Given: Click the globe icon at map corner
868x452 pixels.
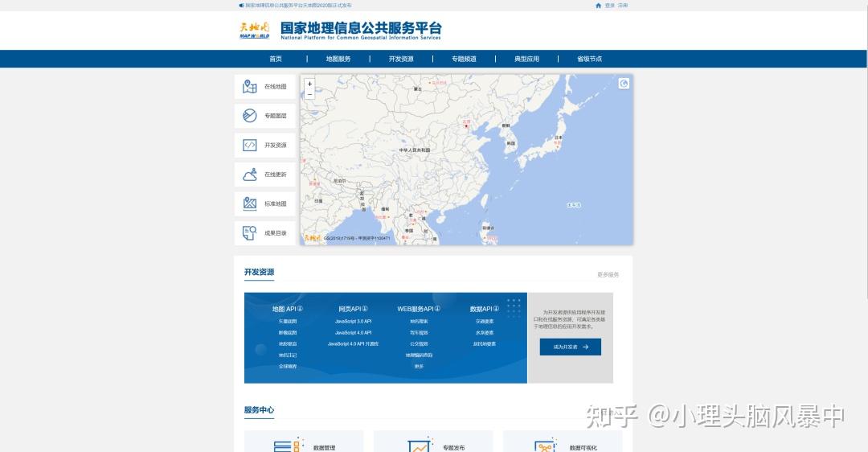Looking at the screenshot, I should point(624,84).
